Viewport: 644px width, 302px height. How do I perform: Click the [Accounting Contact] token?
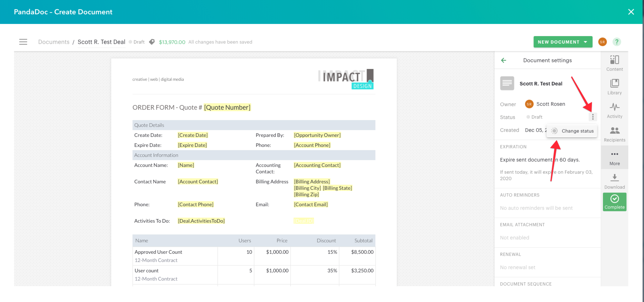[317, 165]
